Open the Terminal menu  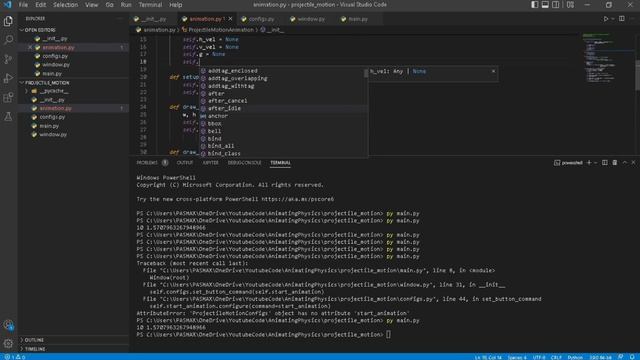(150, 5)
